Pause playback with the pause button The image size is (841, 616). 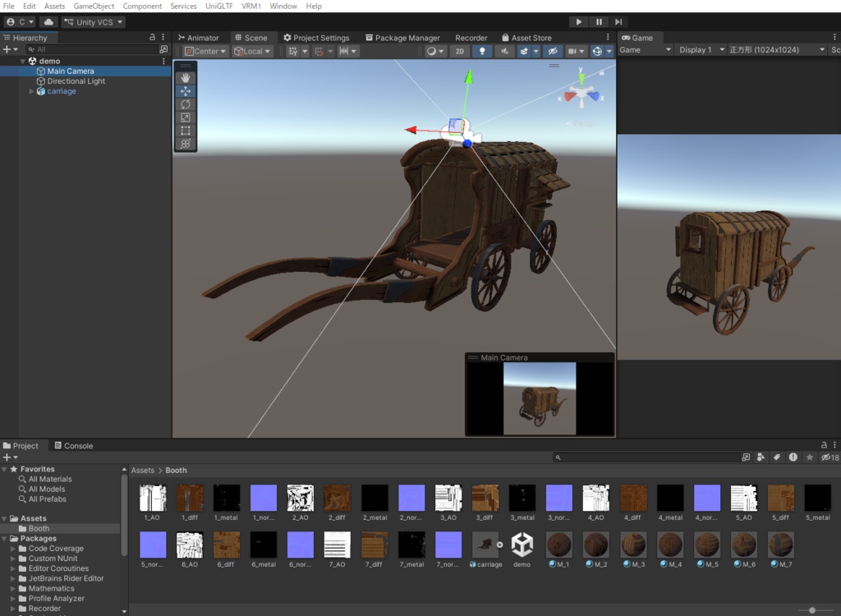pos(598,21)
